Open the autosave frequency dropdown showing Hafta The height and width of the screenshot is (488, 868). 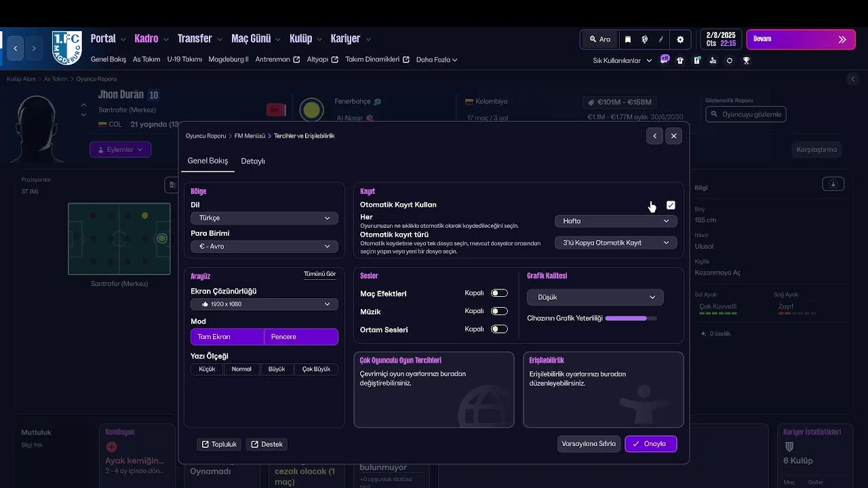[616, 221]
